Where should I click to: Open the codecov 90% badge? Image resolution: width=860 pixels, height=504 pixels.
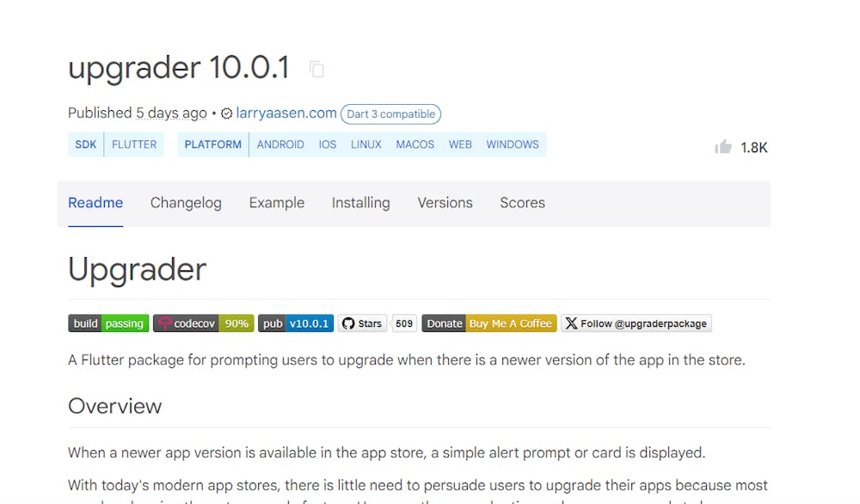click(x=204, y=323)
